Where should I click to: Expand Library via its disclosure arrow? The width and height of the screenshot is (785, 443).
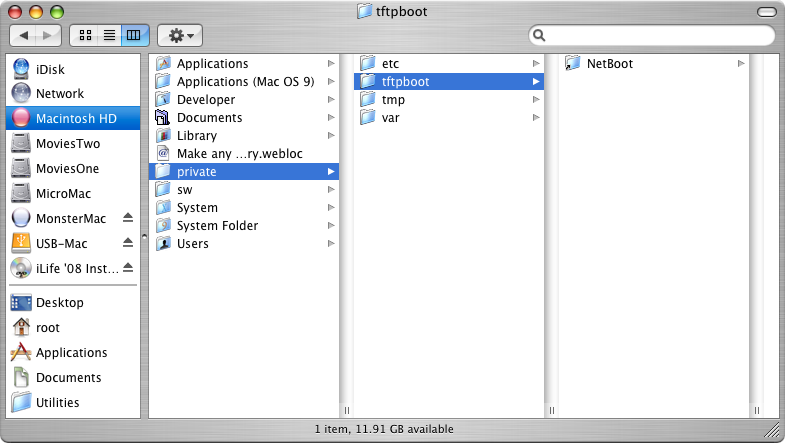pyautogui.click(x=331, y=136)
